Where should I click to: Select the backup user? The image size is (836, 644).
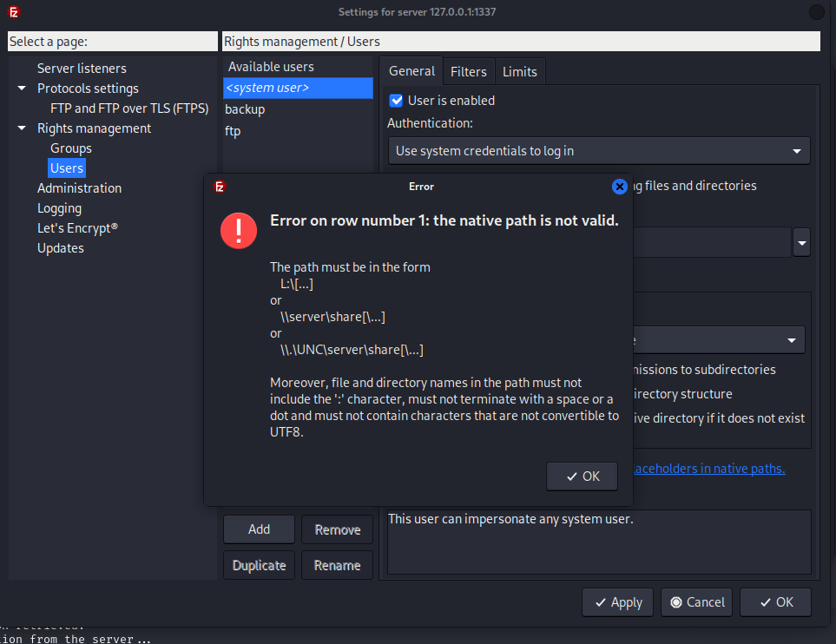click(245, 109)
